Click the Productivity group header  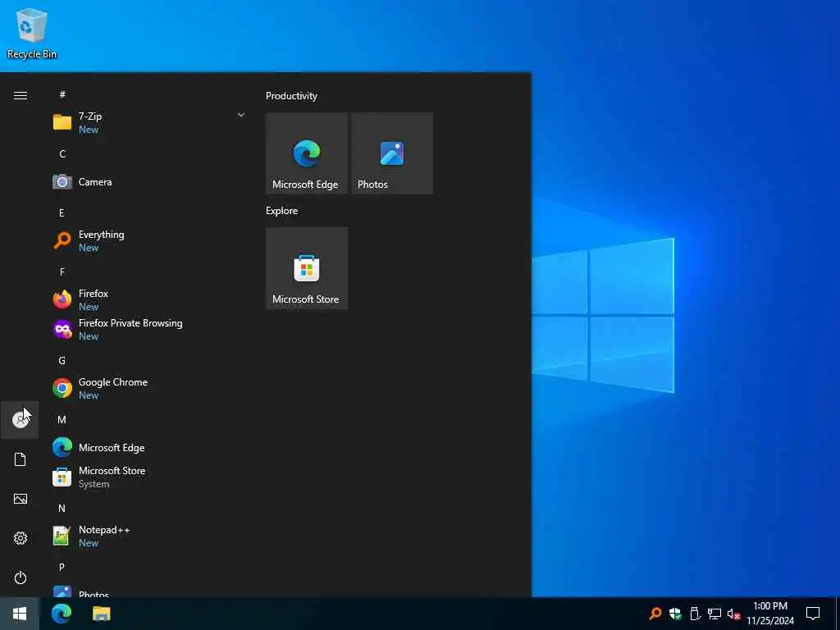(x=291, y=96)
